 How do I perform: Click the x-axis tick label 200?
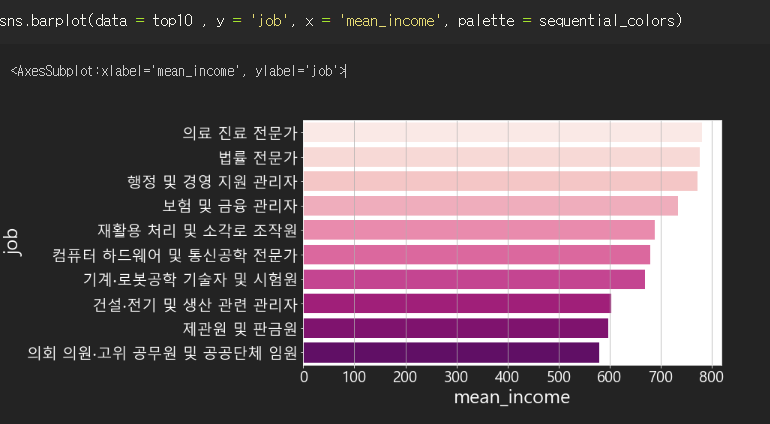405,377
